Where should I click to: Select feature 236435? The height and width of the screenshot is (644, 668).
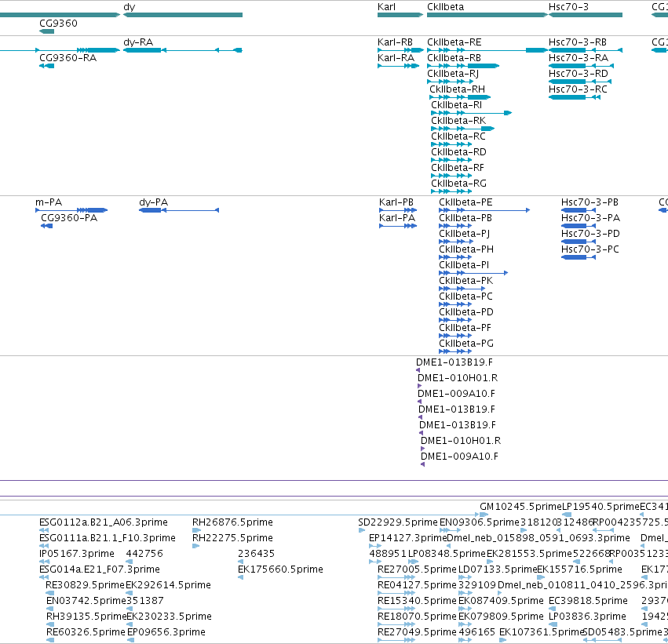(256, 554)
